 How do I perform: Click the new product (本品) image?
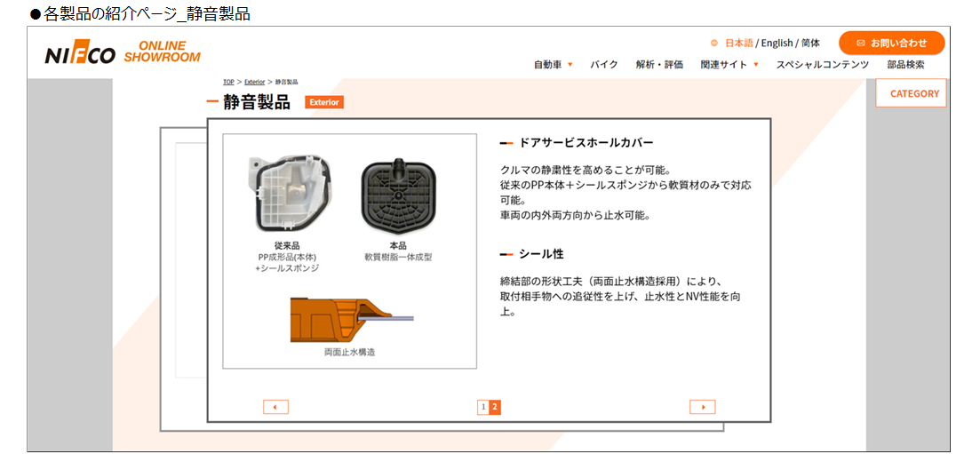[398, 195]
